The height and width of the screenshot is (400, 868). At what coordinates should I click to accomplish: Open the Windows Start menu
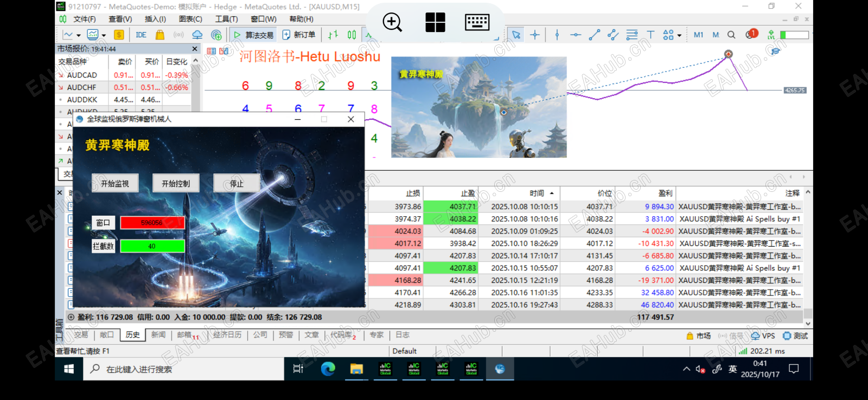[69, 369]
